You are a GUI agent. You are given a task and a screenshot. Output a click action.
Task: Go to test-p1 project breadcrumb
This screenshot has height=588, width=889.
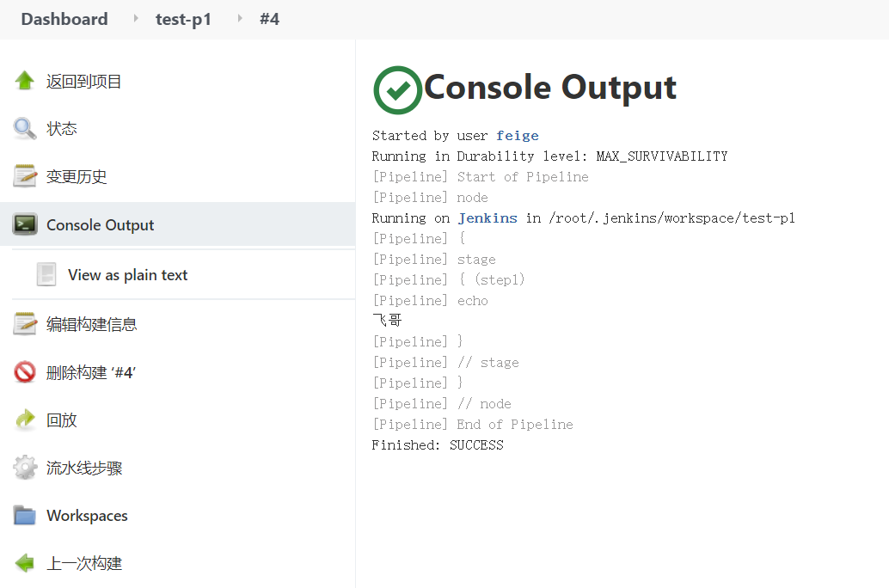(183, 19)
